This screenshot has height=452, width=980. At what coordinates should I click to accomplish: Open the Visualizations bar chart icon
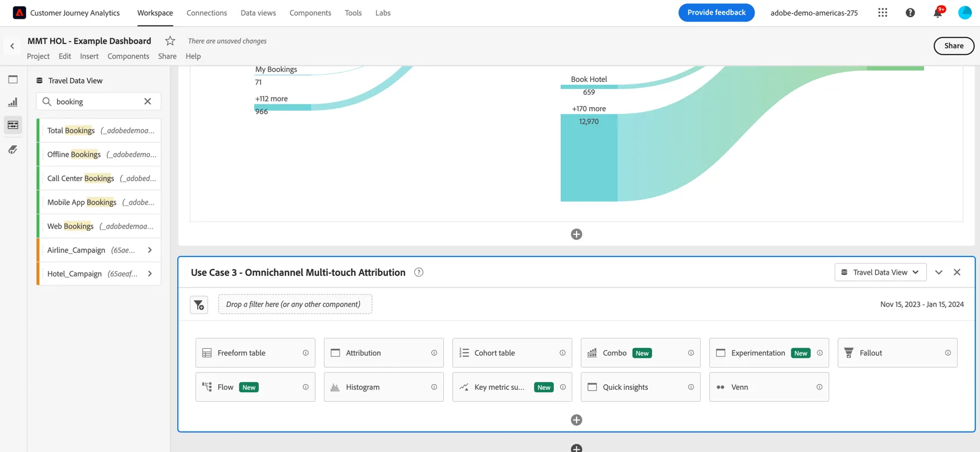click(13, 103)
